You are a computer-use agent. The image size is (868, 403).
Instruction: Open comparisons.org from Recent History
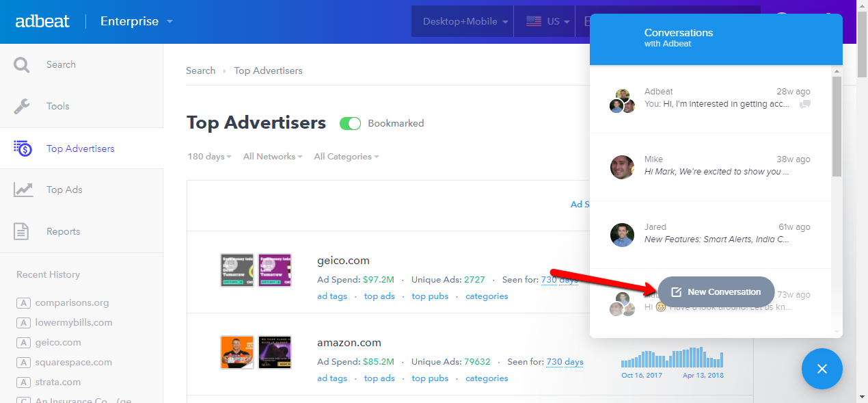coord(72,302)
